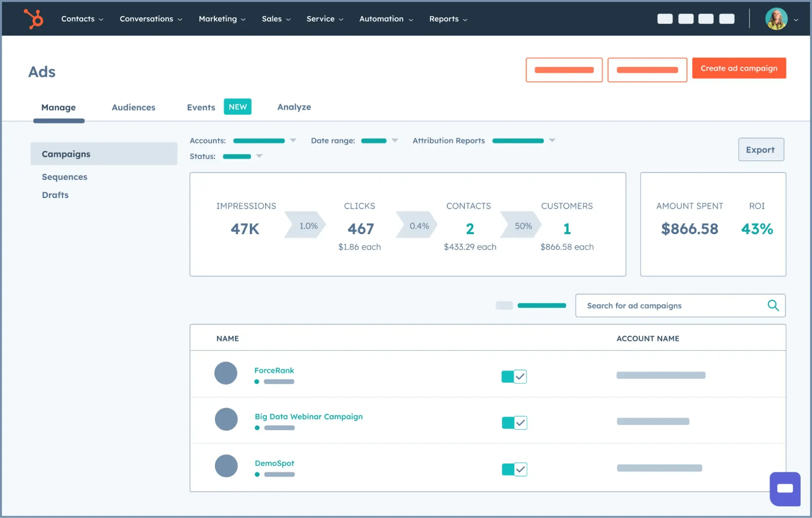
Task: Click the magnifier icon in the campaign search bar
Action: 773,305
